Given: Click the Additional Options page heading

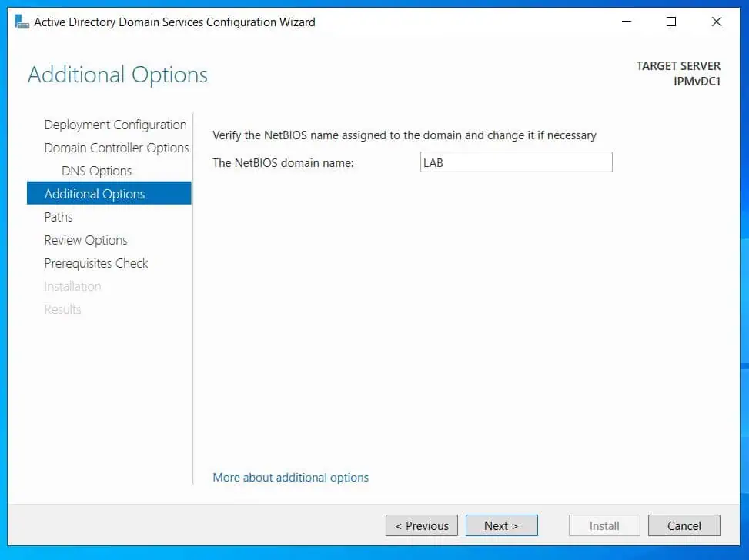Looking at the screenshot, I should [x=118, y=75].
